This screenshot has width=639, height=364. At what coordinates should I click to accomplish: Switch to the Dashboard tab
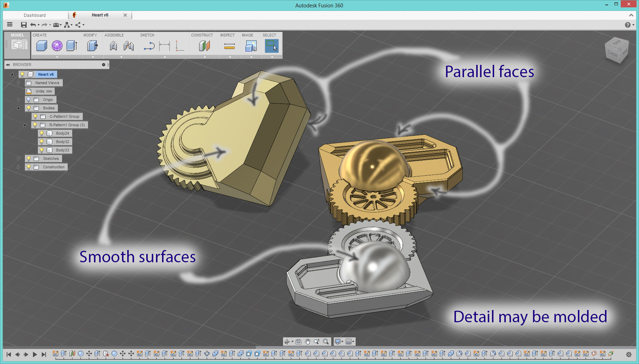[35, 15]
